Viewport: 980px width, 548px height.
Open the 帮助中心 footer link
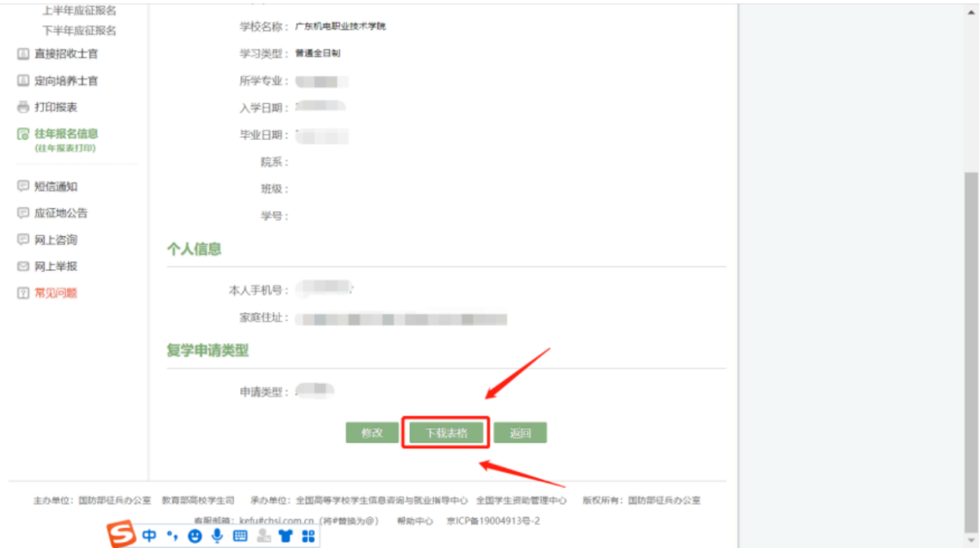[x=415, y=521]
